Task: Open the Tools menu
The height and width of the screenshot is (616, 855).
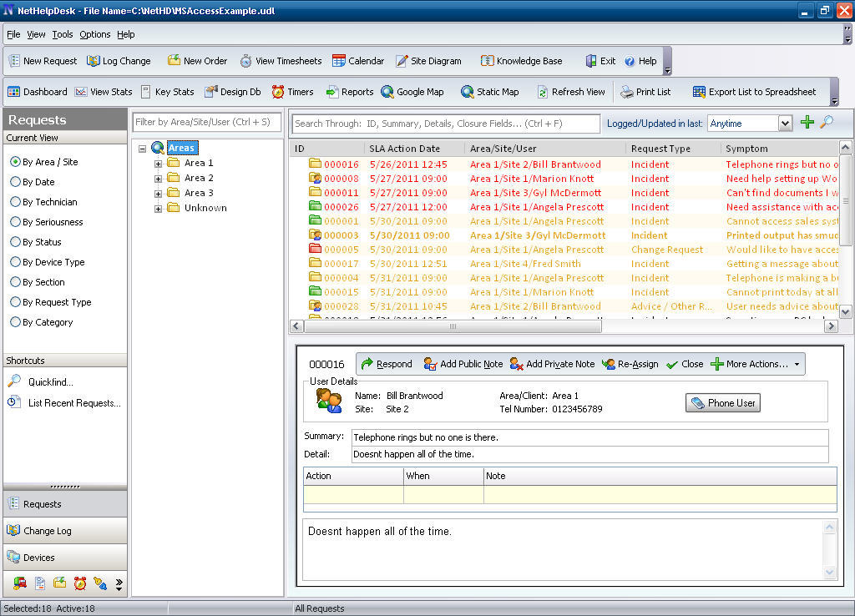Action: 63,34
